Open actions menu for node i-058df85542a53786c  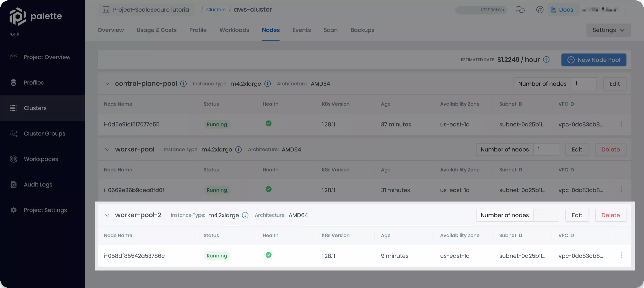[x=621, y=255]
